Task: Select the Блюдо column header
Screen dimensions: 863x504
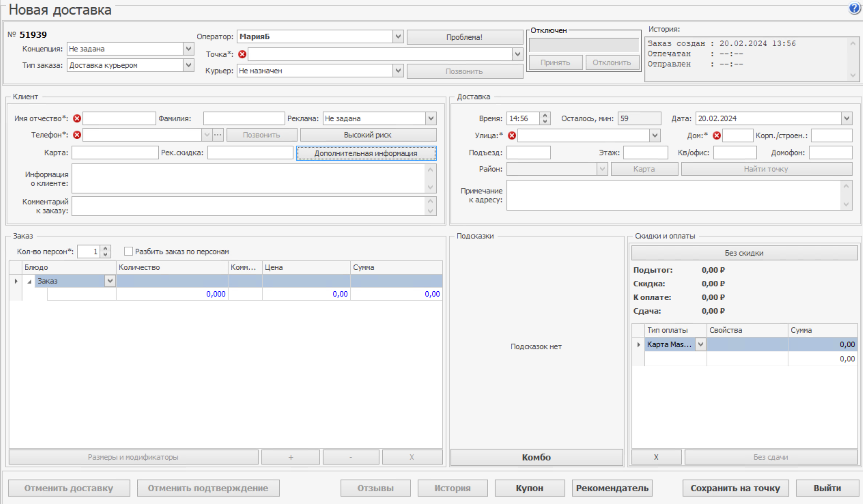Action: click(69, 267)
